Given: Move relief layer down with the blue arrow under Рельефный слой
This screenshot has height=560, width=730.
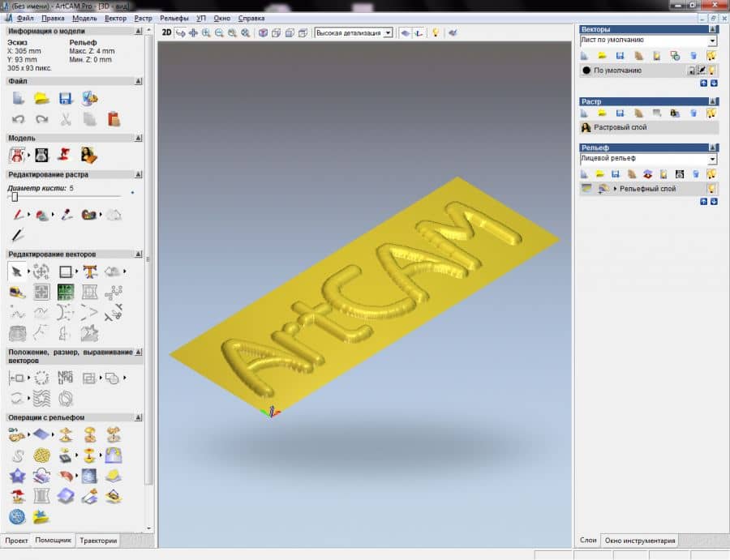Looking at the screenshot, I should tap(714, 202).
